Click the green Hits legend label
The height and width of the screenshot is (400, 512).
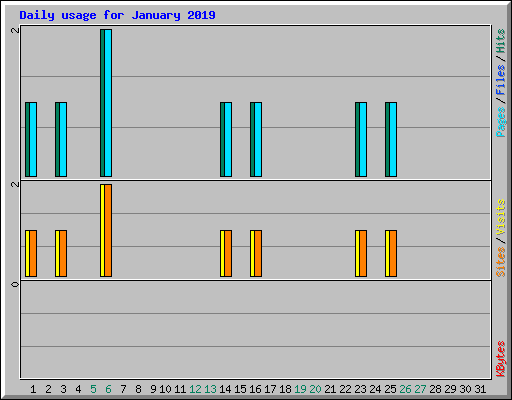(501, 41)
